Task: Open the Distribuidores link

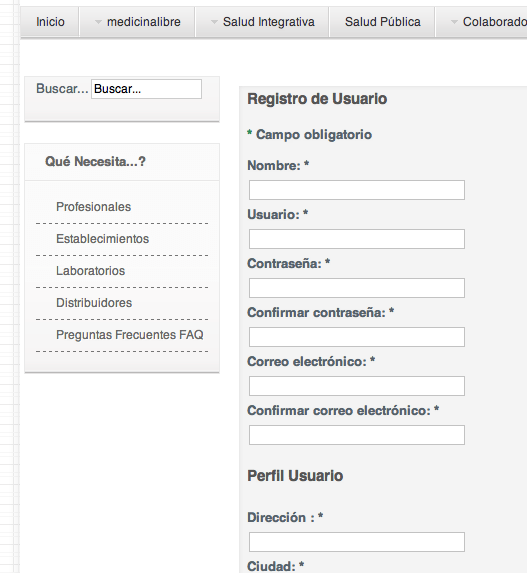Action: tap(94, 303)
